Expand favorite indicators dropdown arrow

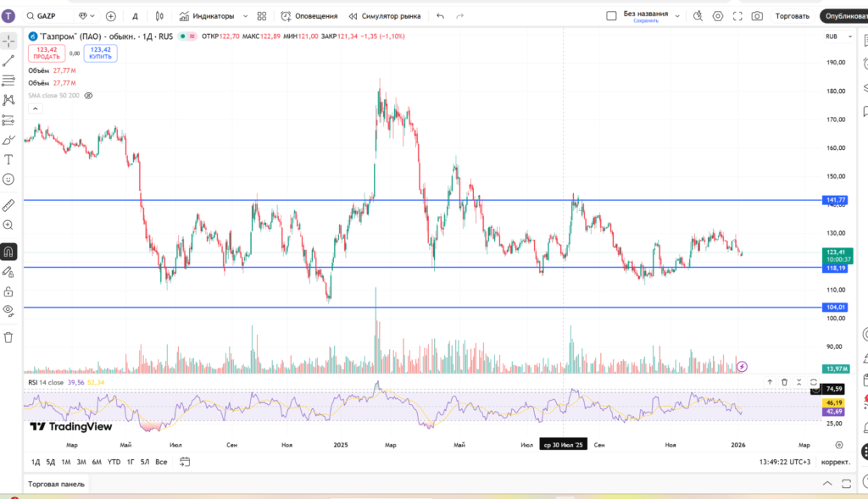click(245, 16)
